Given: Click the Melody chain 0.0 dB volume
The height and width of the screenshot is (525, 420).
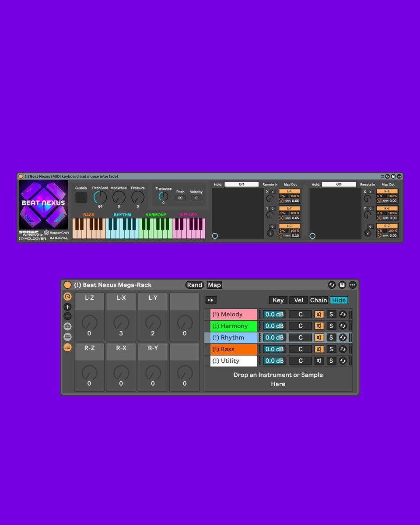Looking at the screenshot, I should 274,314.
